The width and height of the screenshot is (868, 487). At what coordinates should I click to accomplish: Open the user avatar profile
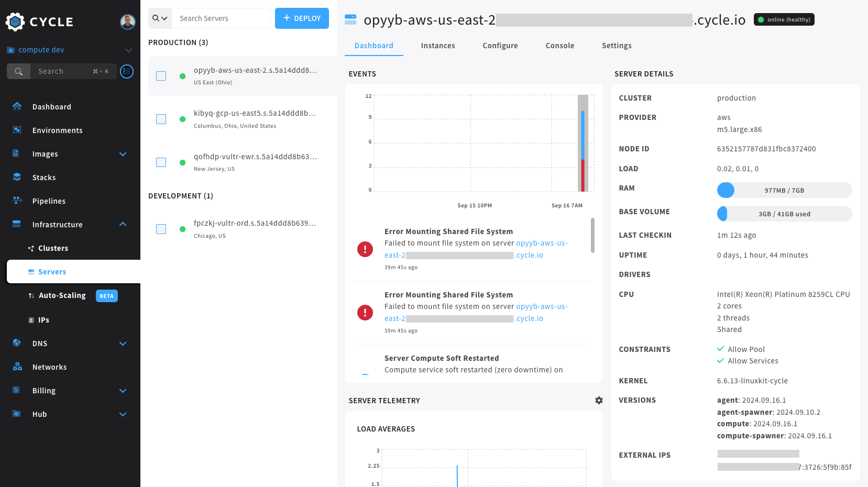point(128,21)
